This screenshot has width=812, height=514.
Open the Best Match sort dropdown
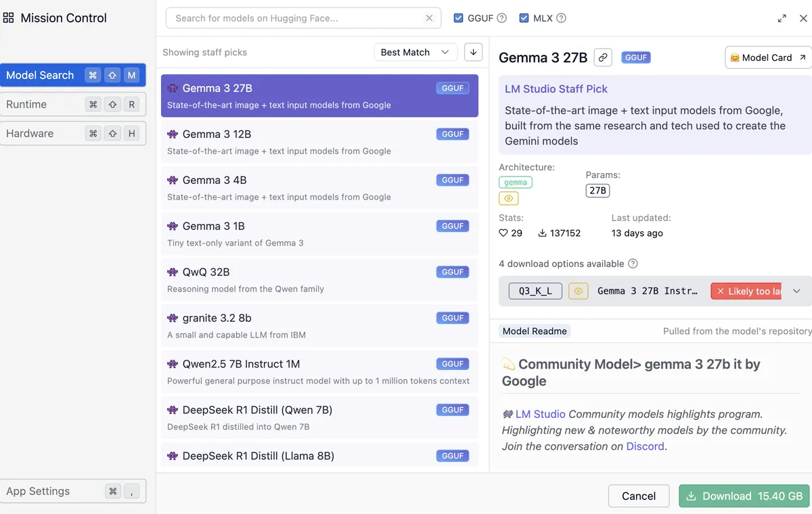point(415,52)
